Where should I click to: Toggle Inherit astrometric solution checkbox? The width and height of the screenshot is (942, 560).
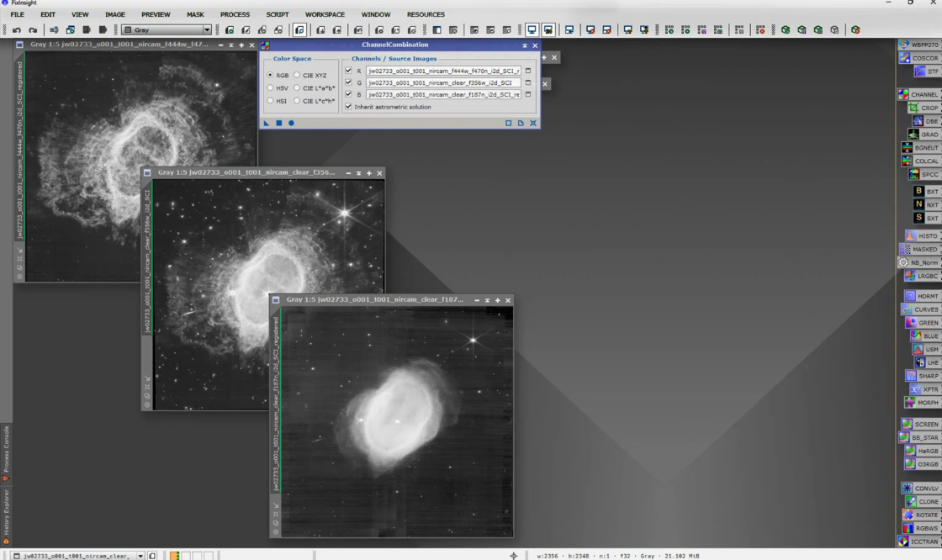tap(349, 107)
